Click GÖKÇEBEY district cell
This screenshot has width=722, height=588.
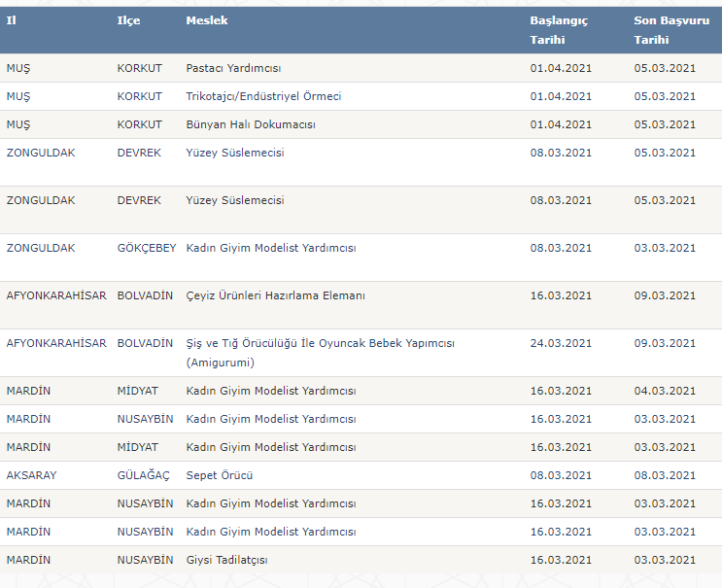pos(147,248)
